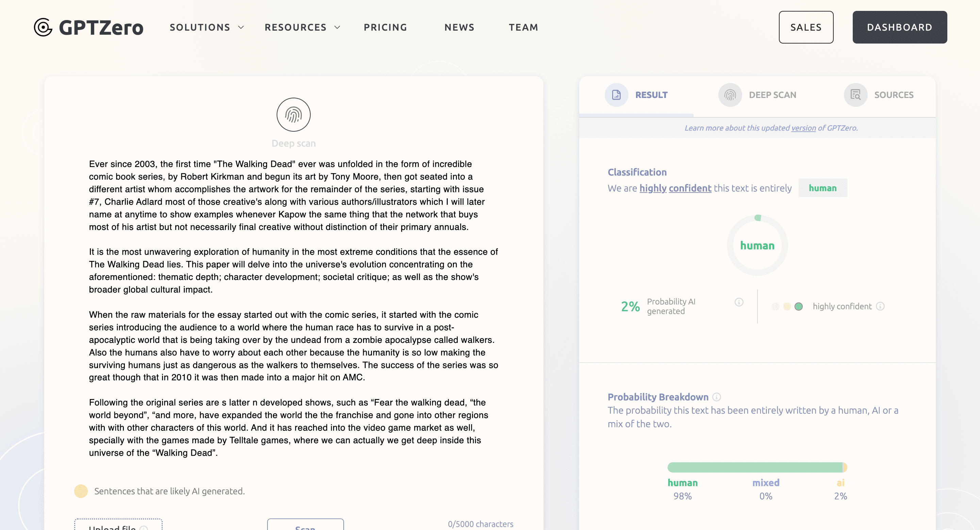980x530 pixels.
Task: Click the Sales button
Action: (806, 27)
